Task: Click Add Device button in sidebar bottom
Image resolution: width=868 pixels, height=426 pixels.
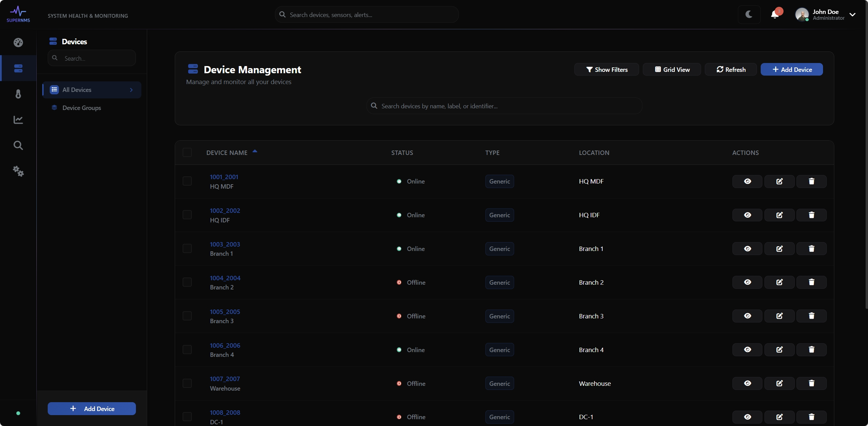Action: (x=92, y=409)
